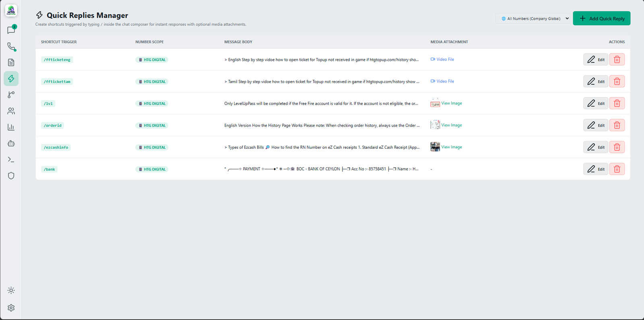This screenshot has height=320, width=644.
Task: Open the phone calls sidebar icon
Action: pos(11,46)
